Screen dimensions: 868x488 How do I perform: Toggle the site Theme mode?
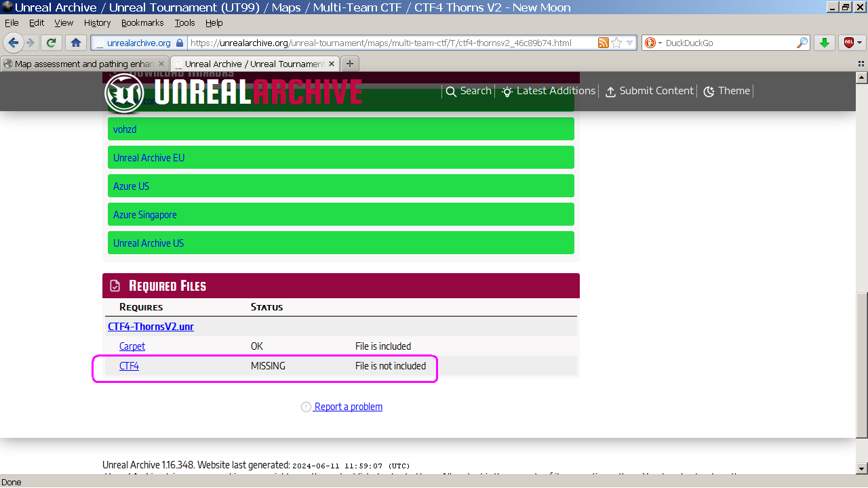click(726, 91)
